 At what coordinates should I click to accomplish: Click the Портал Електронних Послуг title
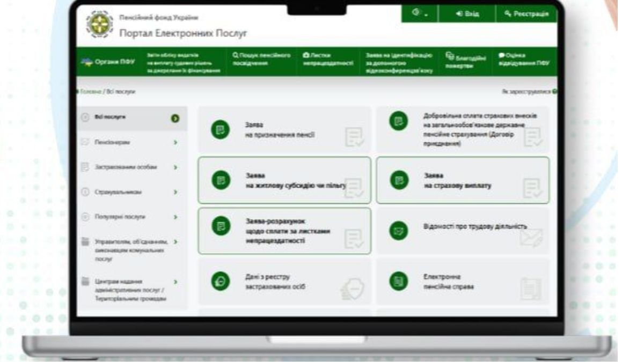click(x=183, y=33)
